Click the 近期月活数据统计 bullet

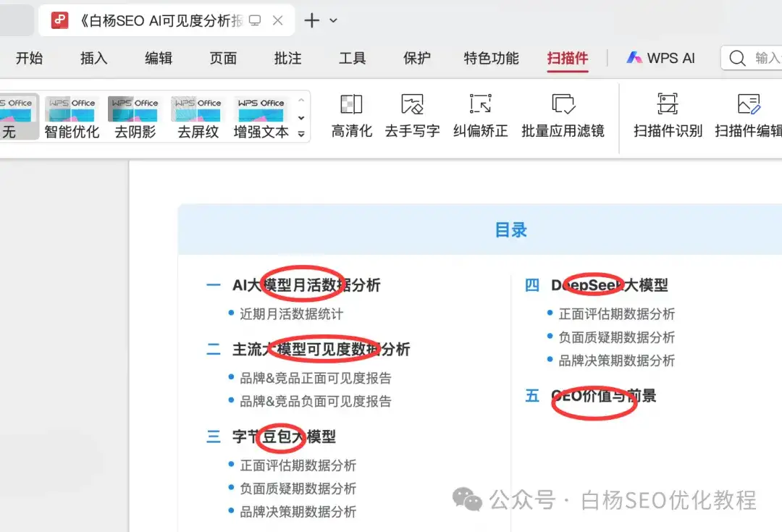(x=291, y=313)
